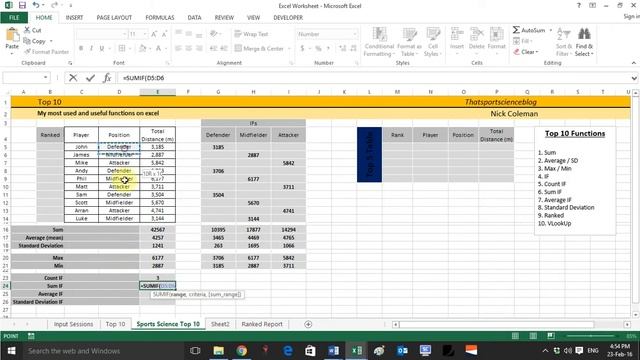Toggle Underline formatting

tap(102, 48)
